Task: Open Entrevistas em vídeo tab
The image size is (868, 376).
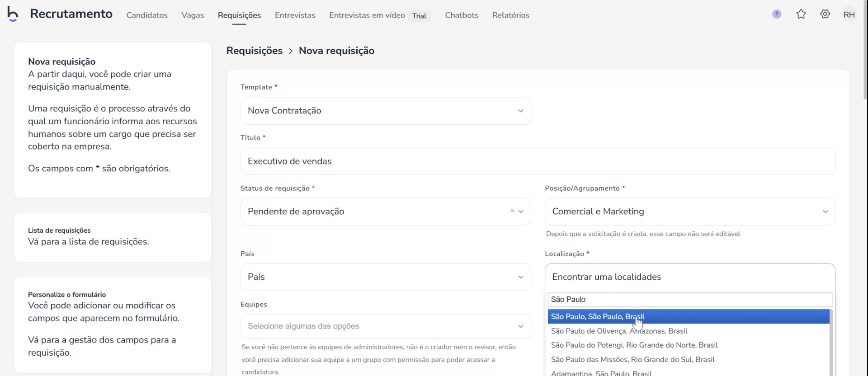Action: click(x=367, y=15)
